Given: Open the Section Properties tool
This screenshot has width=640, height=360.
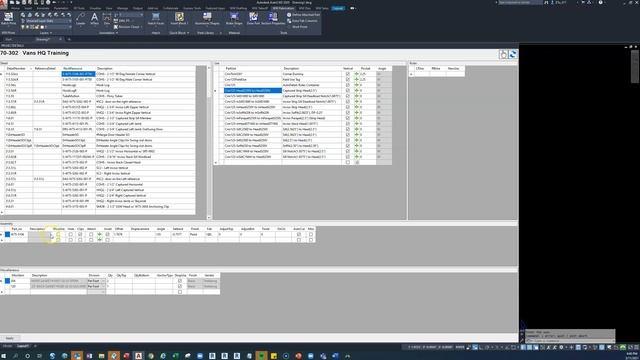Looking at the screenshot, I should point(273,19).
